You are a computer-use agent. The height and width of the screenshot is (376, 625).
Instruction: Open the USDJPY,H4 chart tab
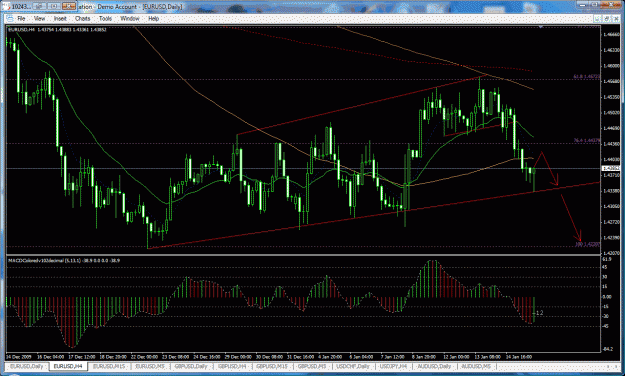coord(393,366)
